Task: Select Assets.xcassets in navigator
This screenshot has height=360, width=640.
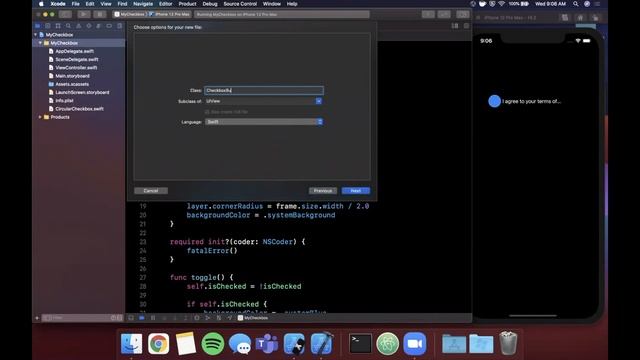Action: (72, 84)
